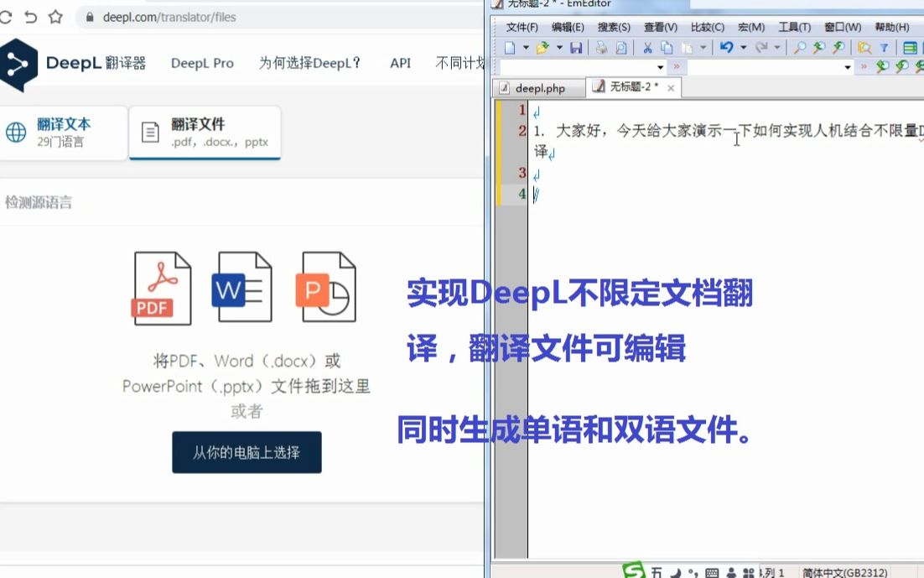Click the first red chevron overflow button
This screenshot has width=924, height=578.
pos(677,66)
